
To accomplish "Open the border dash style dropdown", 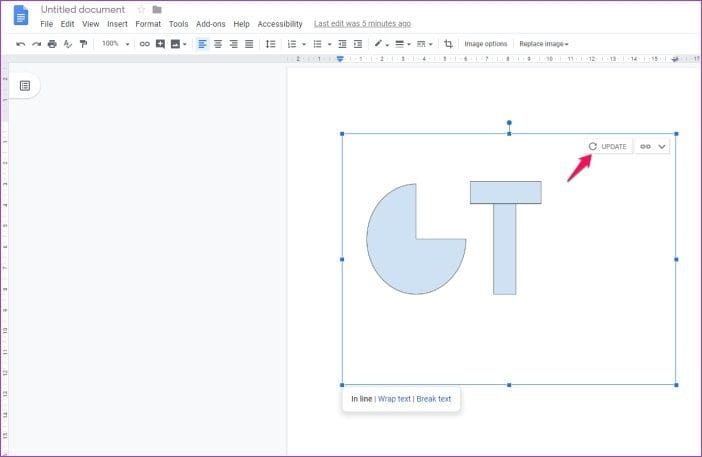I will tap(424, 44).
